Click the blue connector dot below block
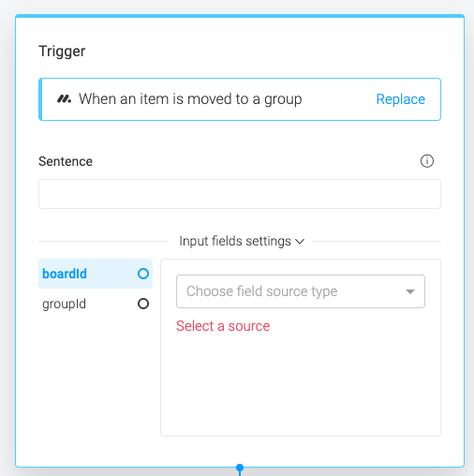Viewport: 474px width, 476px height. pos(240,468)
